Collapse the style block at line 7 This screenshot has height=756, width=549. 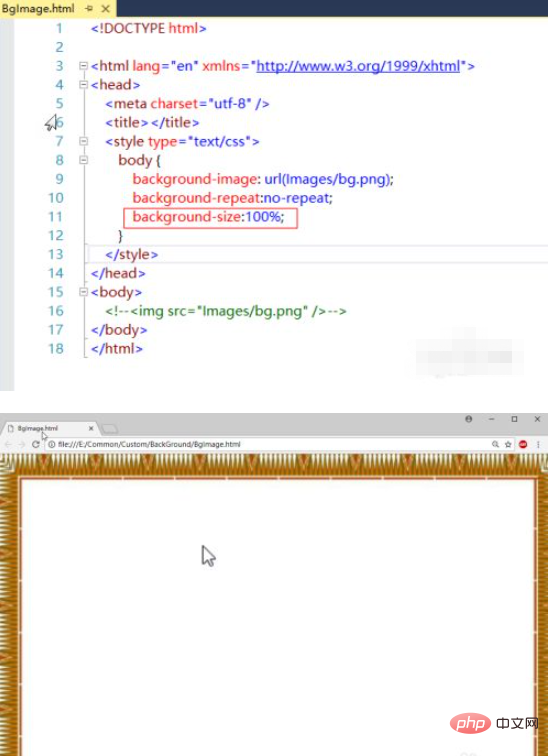click(x=83, y=141)
